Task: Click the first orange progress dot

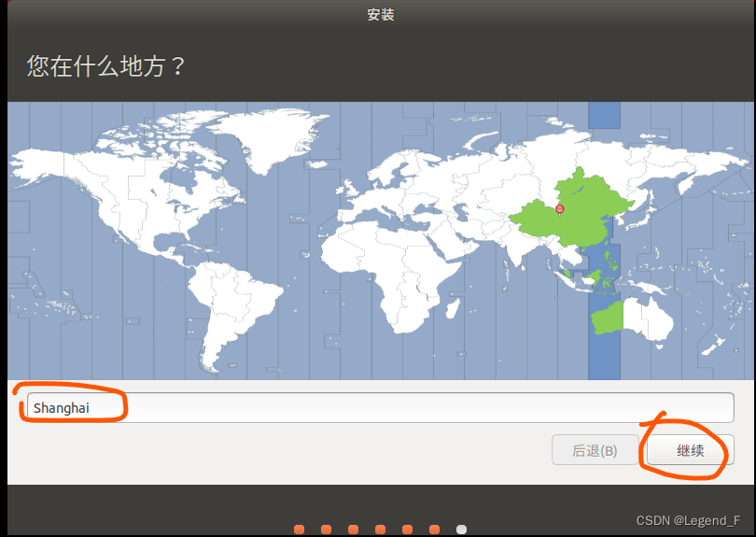Action: click(x=300, y=530)
